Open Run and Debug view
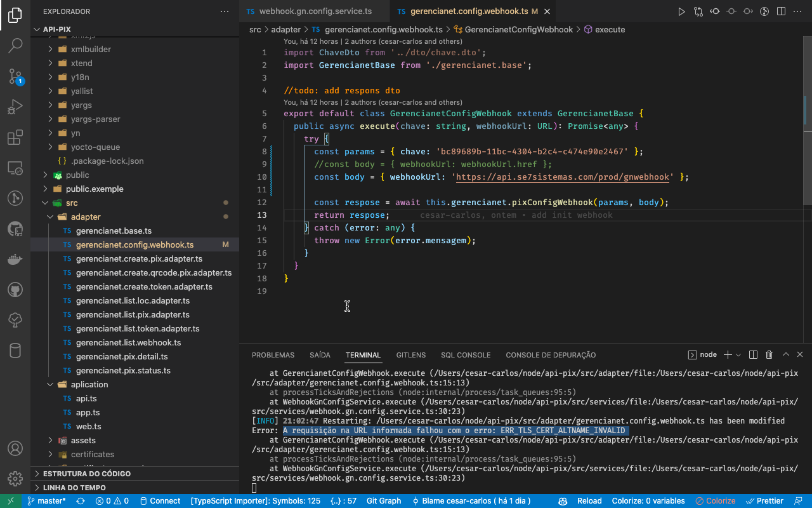The image size is (812, 508). (x=15, y=107)
